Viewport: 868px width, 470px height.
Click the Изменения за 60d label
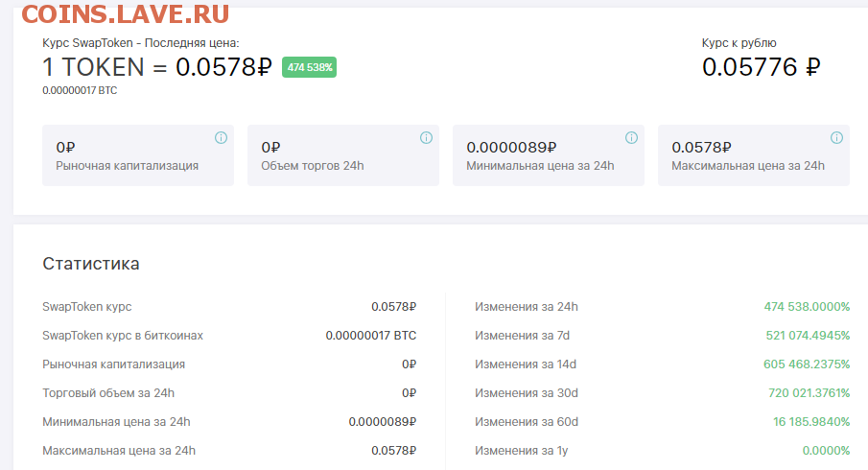[527, 422]
